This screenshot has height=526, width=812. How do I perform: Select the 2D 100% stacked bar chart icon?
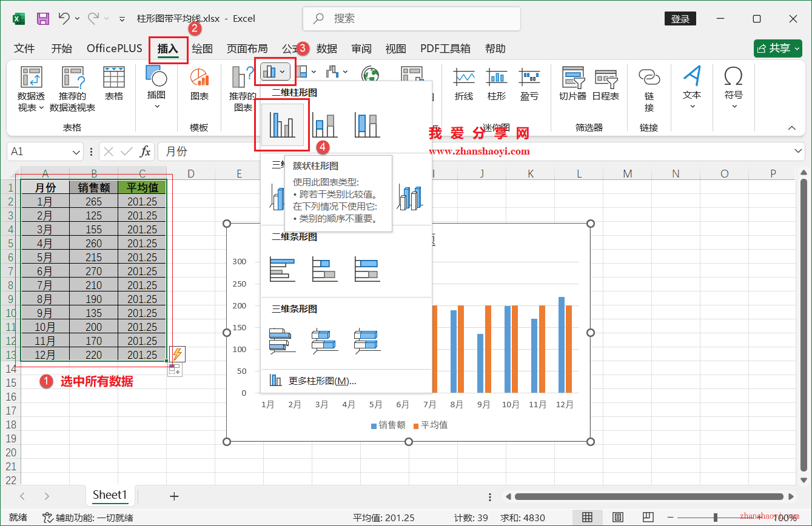pyautogui.click(x=367, y=269)
